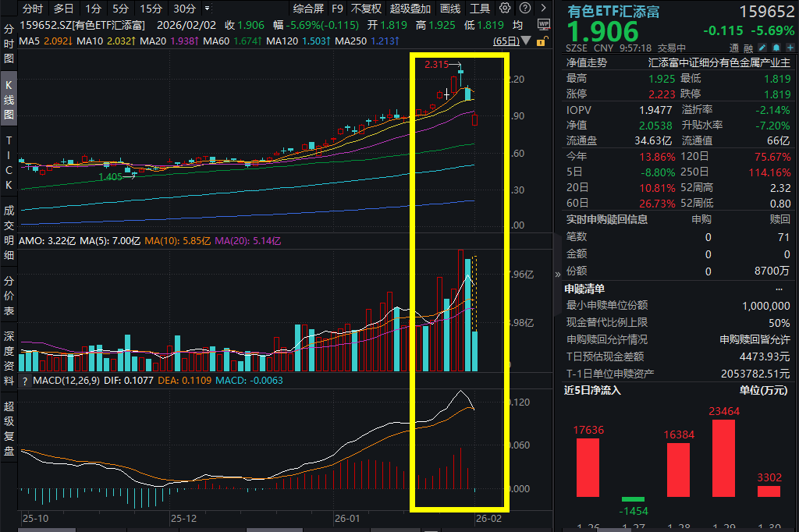The height and width of the screenshot is (532, 799).
Task: Click the 综合屏 button
Action: (x=309, y=9)
